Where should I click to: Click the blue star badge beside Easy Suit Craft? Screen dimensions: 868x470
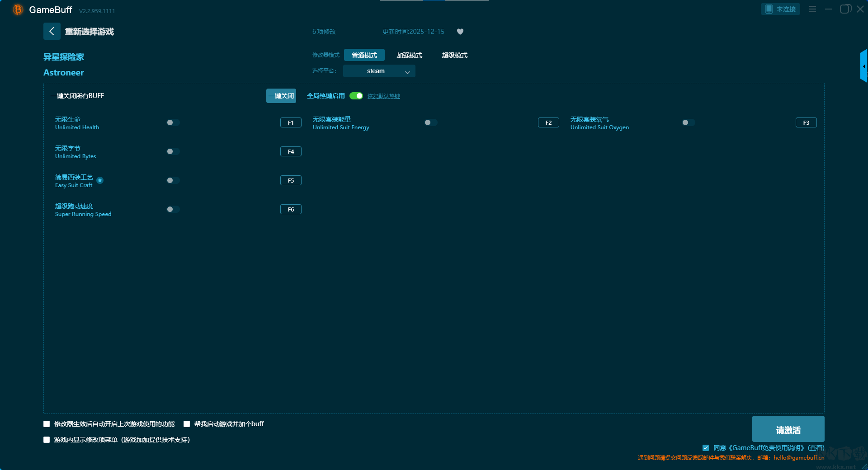click(x=100, y=180)
